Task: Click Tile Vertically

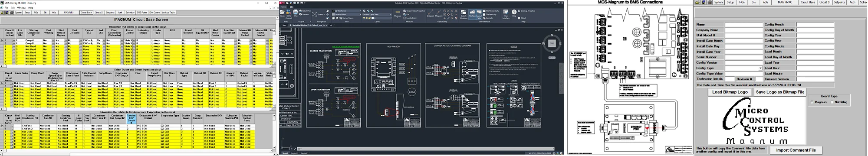Action: (x=490, y=14)
